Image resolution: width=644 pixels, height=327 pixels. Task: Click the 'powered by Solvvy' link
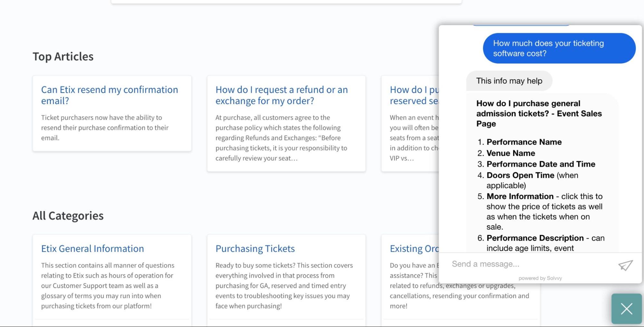point(541,278)
